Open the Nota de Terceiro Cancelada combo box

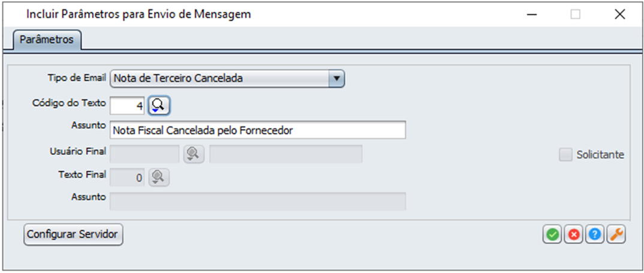pyautogui.click(x=227, y=79)
